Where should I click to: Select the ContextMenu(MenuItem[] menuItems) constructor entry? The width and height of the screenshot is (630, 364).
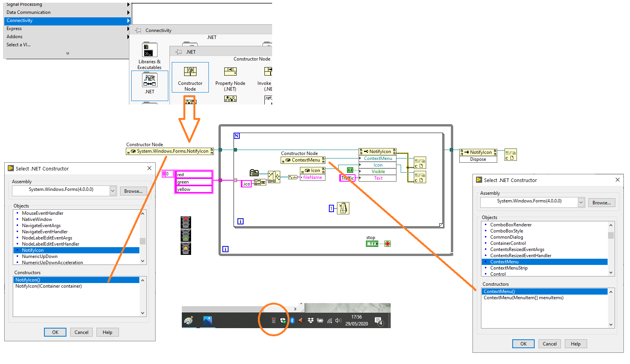pyautogui.click(x=523, y=297)
